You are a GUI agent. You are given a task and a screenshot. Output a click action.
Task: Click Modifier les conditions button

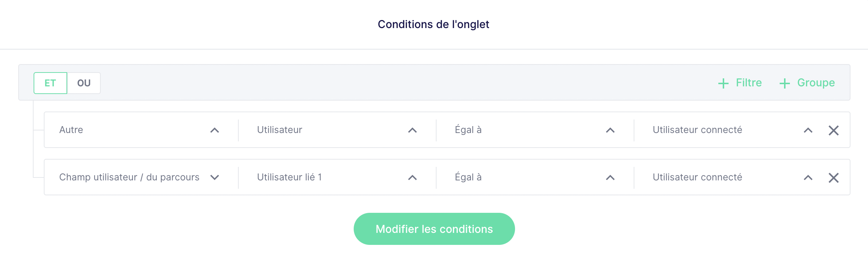[434, 229]
